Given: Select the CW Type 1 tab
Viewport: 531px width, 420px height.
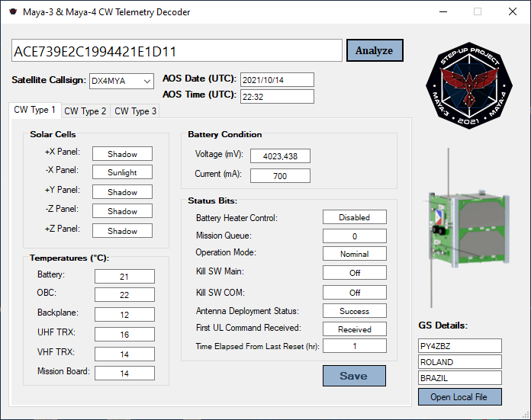Looking at the screenshot, I should click(35, 111).
